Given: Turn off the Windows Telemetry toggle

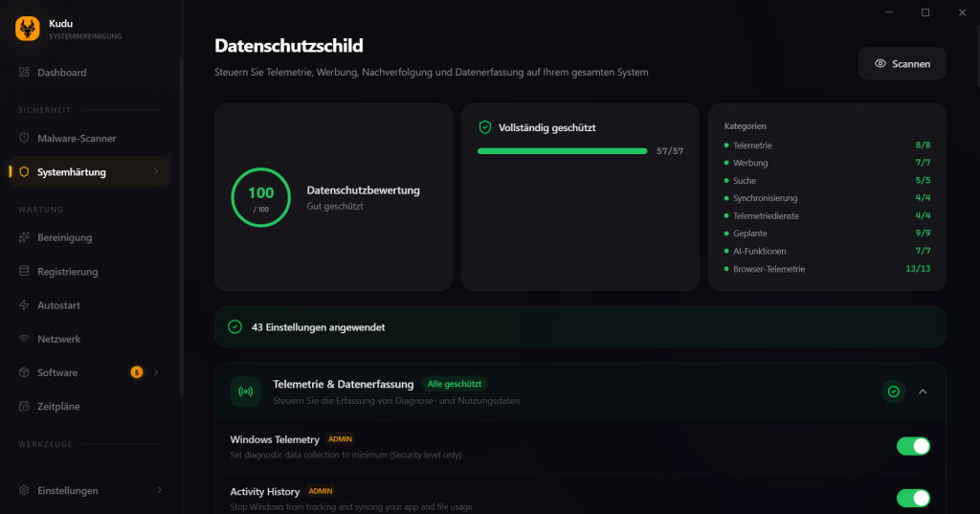Looking at the screenshot, I should (x=913, y=446).
